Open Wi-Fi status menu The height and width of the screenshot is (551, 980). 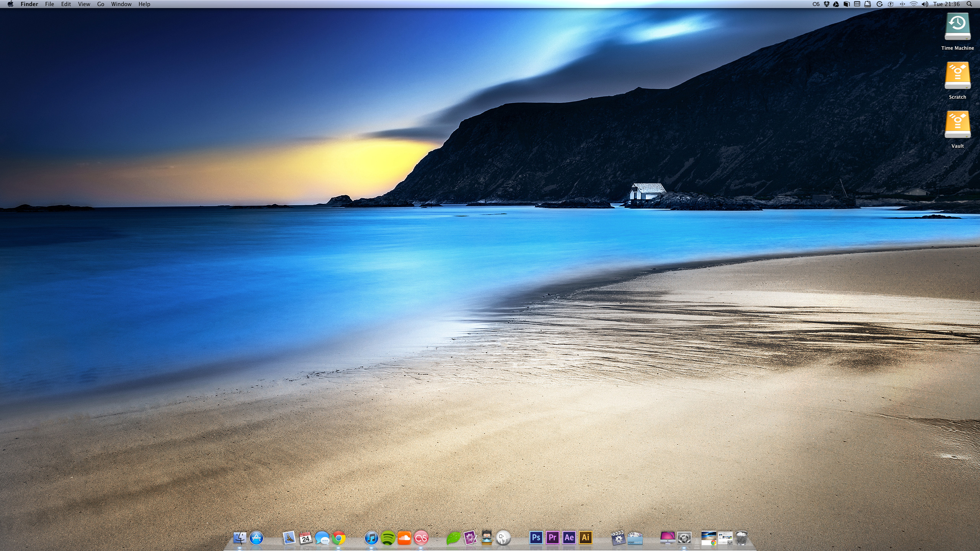[x=914, y=4]
